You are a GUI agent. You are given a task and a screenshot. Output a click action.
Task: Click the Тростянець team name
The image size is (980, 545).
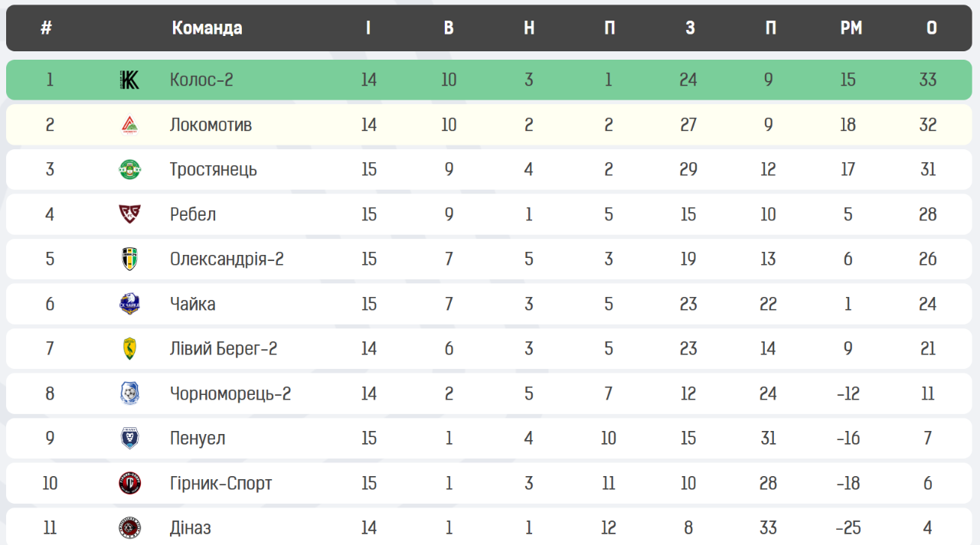coord(213,169)
